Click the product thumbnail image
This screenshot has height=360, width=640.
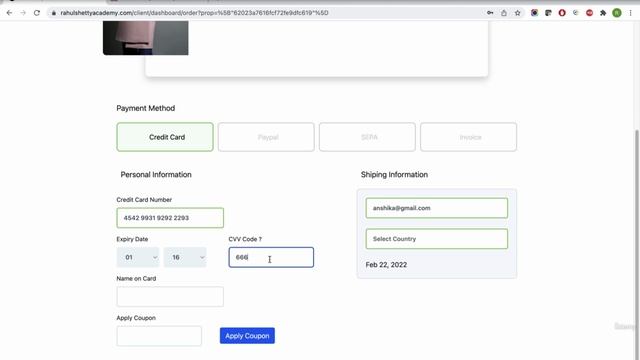[x=146, y=38]
